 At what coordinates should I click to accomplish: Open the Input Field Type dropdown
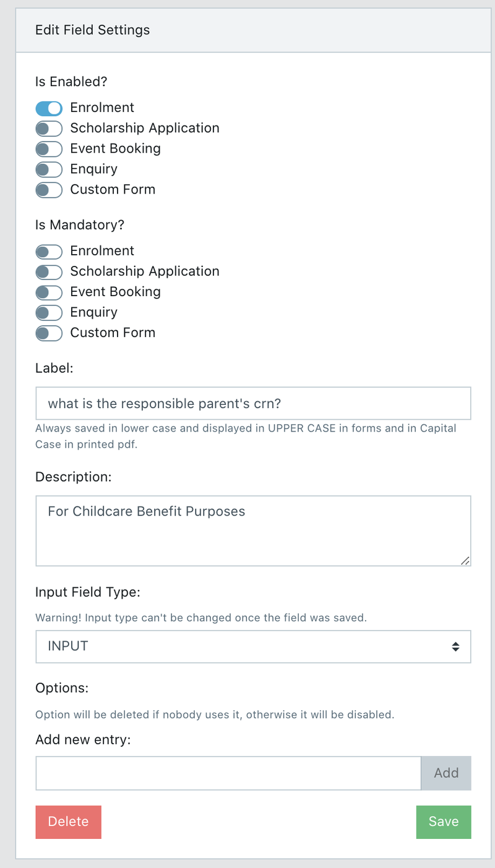coord(253,647)
